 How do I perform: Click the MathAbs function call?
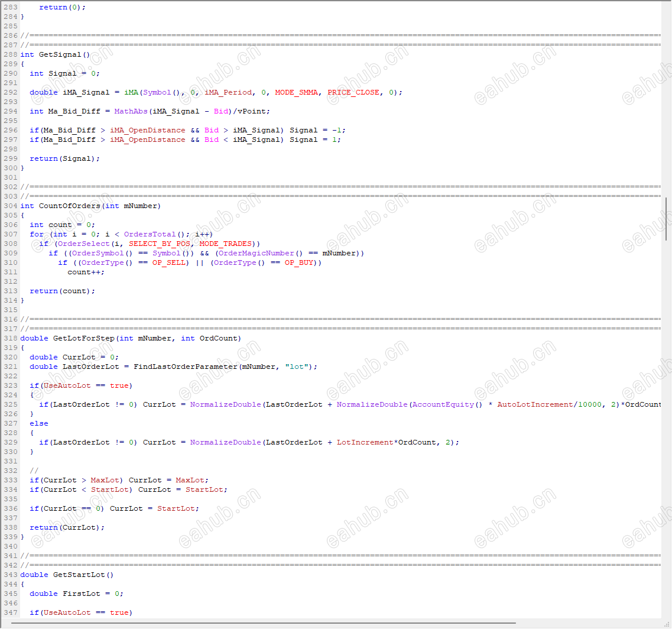click(131, 111)
